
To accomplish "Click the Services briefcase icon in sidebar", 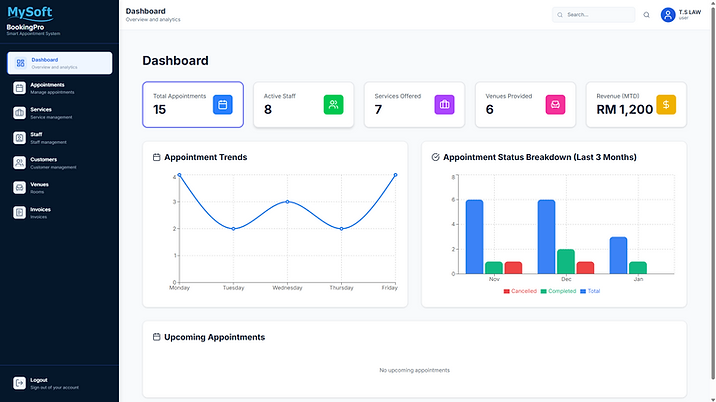I will pyautogui.click(x=19, y=113).
